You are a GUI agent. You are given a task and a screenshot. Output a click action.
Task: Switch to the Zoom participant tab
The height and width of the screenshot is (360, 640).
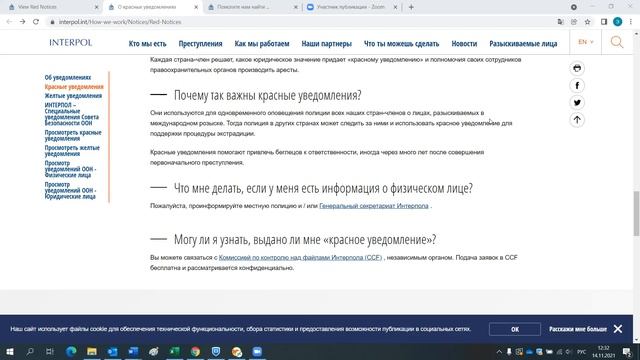pyautogui.click(x=351, y=7)
